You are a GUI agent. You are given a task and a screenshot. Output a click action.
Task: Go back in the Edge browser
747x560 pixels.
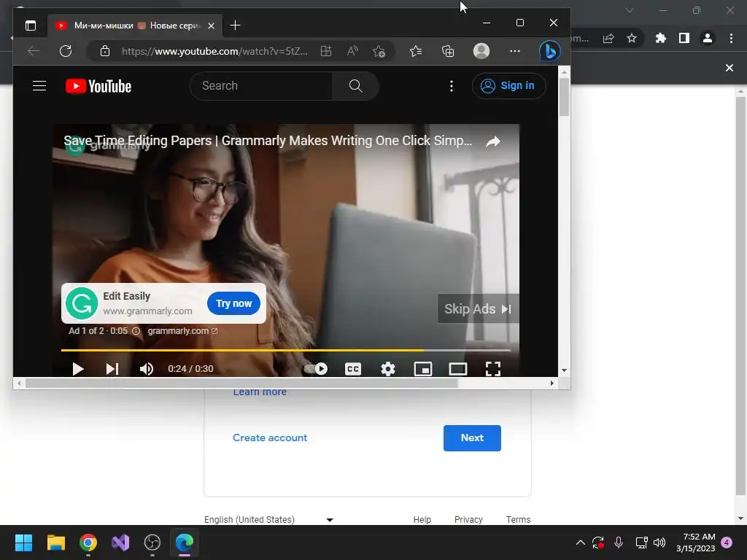pos(34,51)
